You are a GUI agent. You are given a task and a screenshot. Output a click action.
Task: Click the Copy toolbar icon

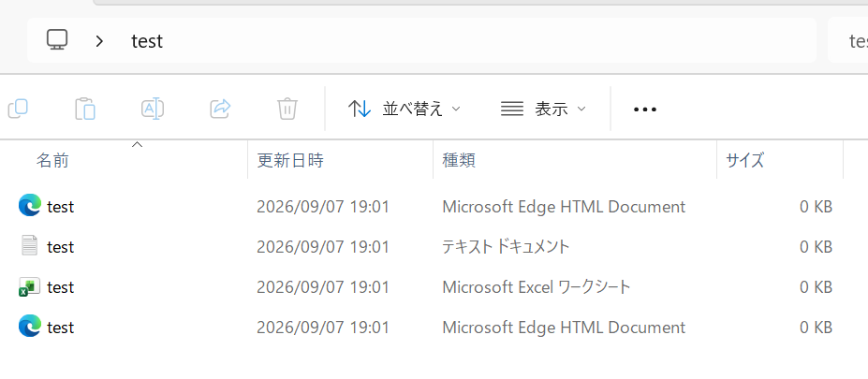click(x=19, y=109)
